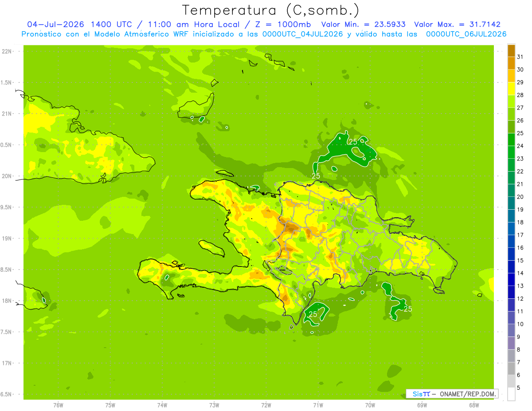Click the '18N' latitude label
Screen dimensions: 532x411
(8, 301)
